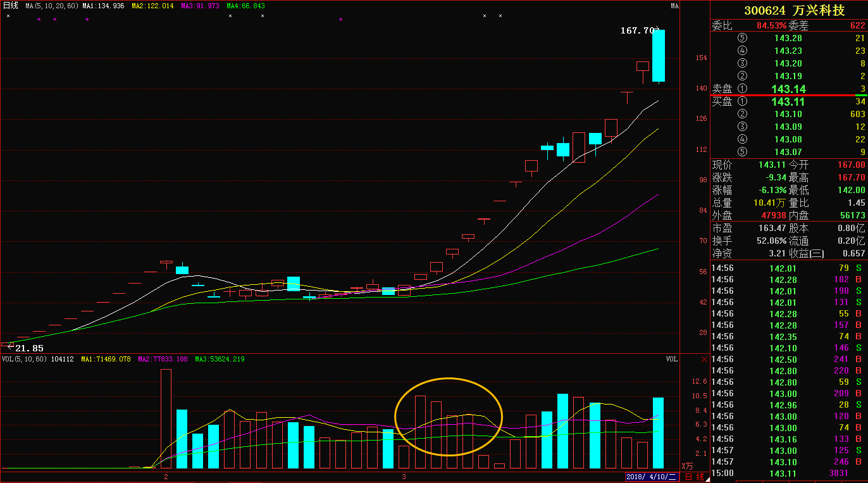Click the 股本 0.80亿 value

[x=852, y=228]
